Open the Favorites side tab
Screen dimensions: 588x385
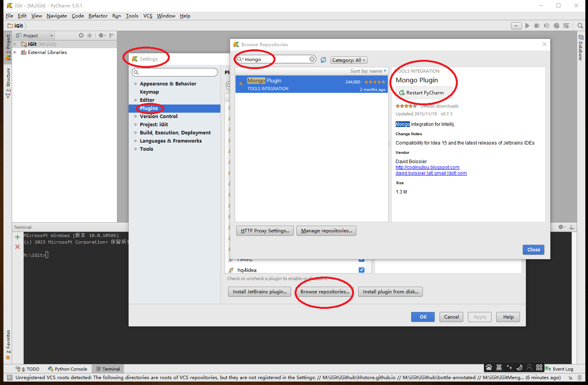[8, 345]
